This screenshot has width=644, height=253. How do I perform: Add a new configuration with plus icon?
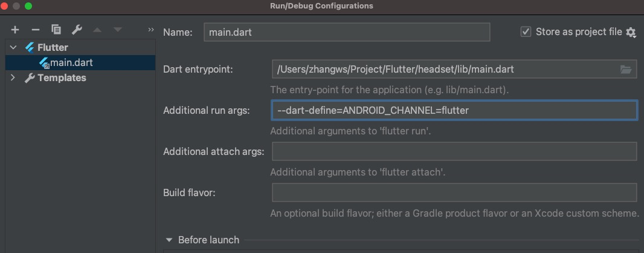pos(15,30)
